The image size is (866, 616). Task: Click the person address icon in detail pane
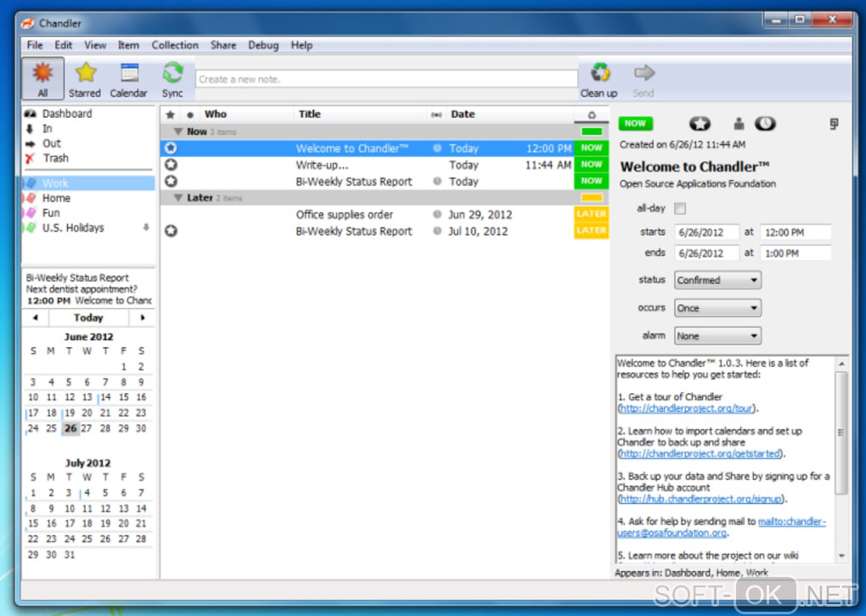coord(739,124)
